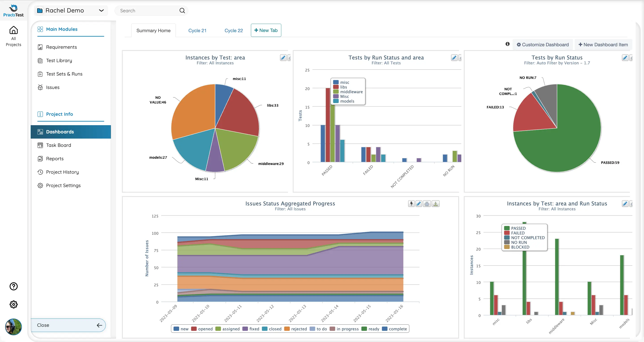The width and height of the screenshot is (644, 342).
Task: Open the settings gear in left rail
Action: click(13, 304)
